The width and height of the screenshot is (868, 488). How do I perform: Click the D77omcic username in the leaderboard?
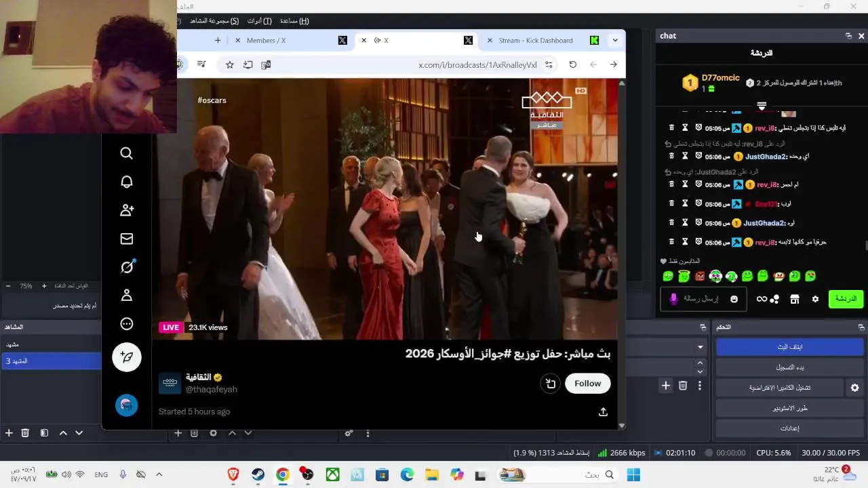(721, 78)
